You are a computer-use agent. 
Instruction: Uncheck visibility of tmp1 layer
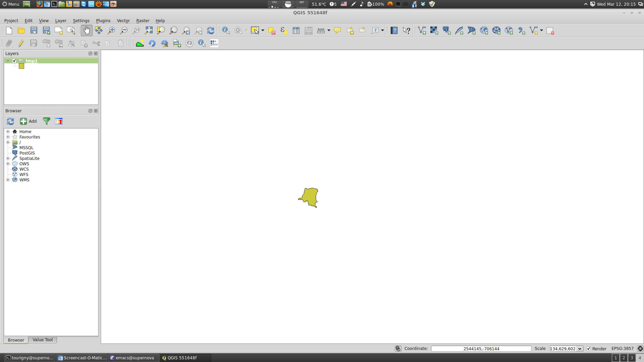point(14,61)
